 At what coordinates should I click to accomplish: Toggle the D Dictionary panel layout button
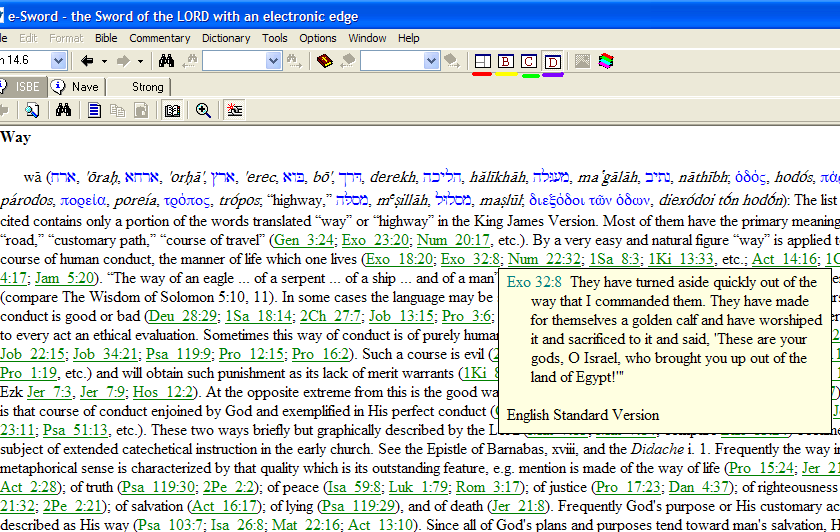(x=553, y=61)
